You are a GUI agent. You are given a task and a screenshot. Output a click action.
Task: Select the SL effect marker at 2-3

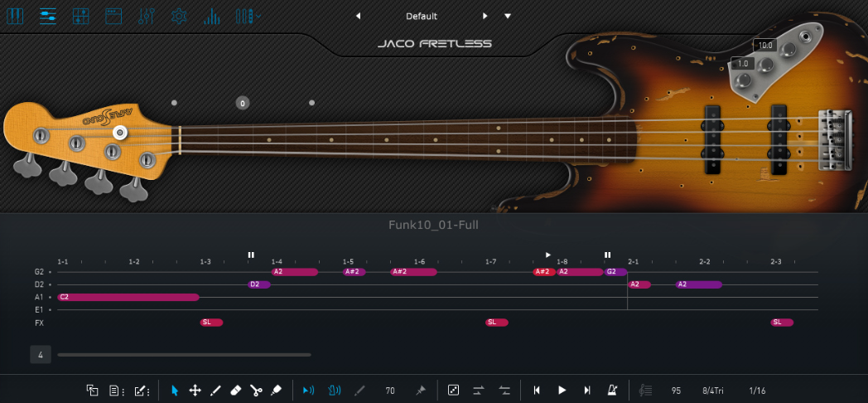782,322
